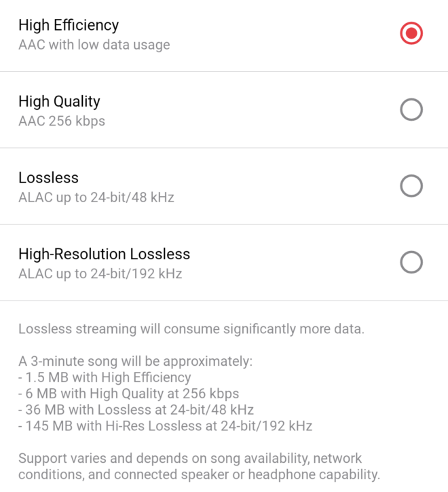Screen dimensions: 448x492
Task: Click the '36 MB with Lossless' line
Action: pyautogui.click(x=136, y=410)
